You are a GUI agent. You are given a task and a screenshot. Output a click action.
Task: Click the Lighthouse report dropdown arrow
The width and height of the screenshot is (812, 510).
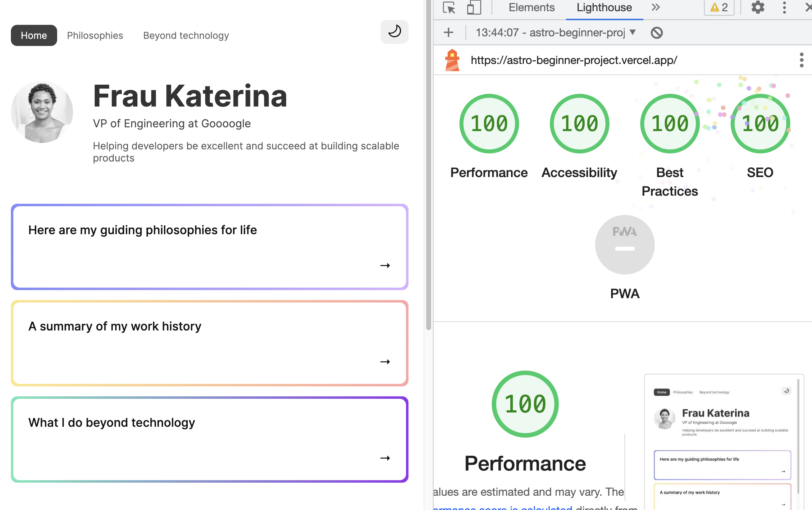[633, 32]
